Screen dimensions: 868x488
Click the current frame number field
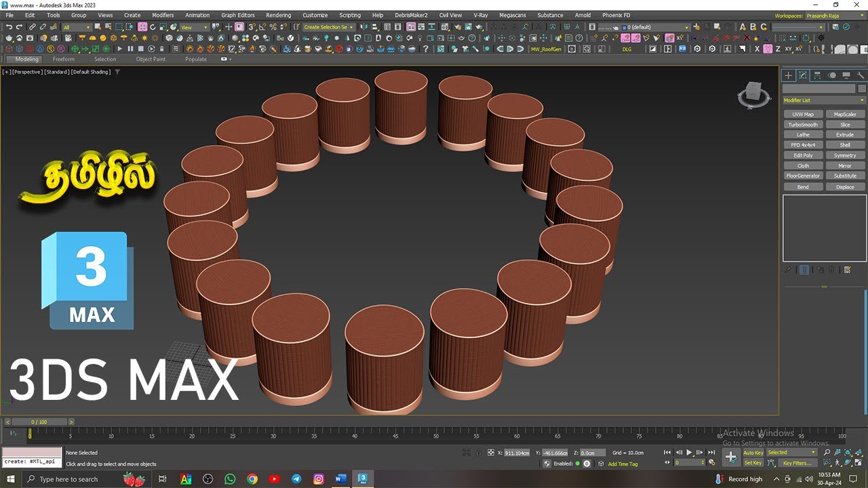coord(690,463)
